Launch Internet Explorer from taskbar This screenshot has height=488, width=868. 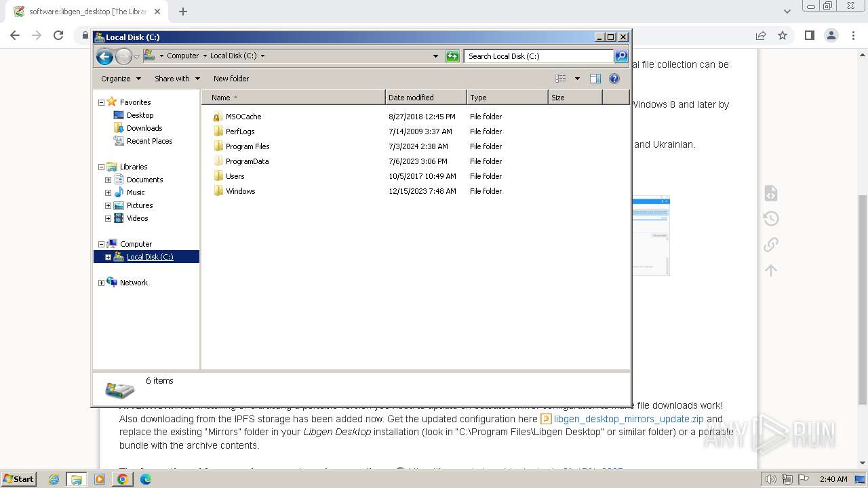[x=54, y=479]
